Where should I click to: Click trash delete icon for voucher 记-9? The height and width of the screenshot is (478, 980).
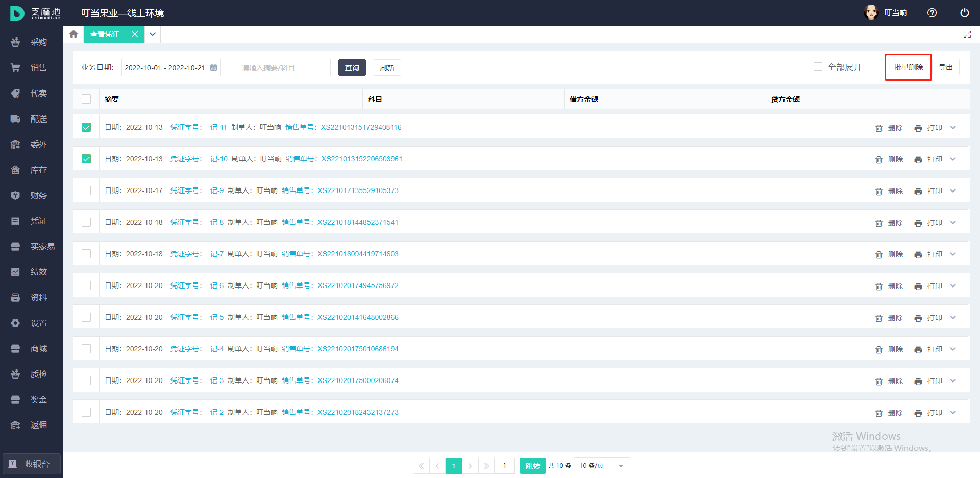(878, 192)
